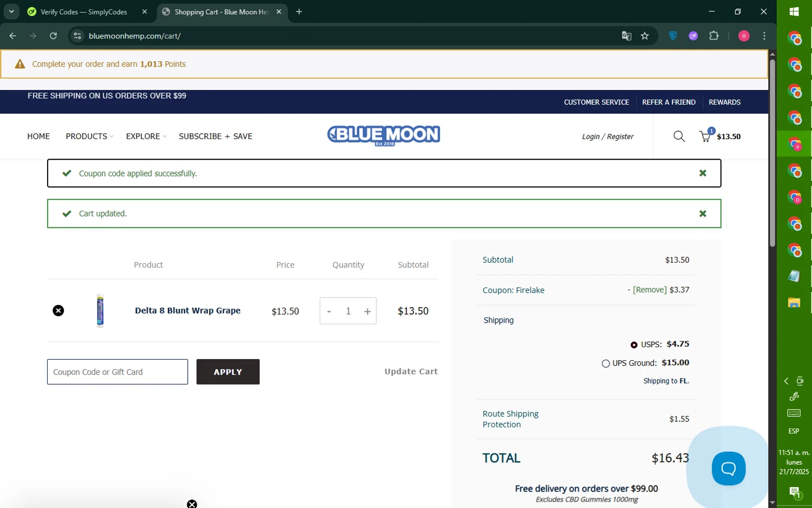Open a new browser tab
This screenshot has height=508, width=812.
point(299,12)
